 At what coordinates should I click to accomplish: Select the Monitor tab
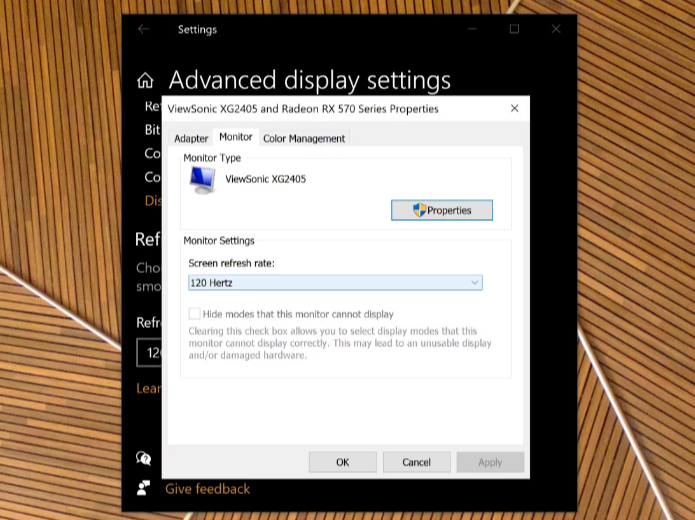click(x=236, y=137)
